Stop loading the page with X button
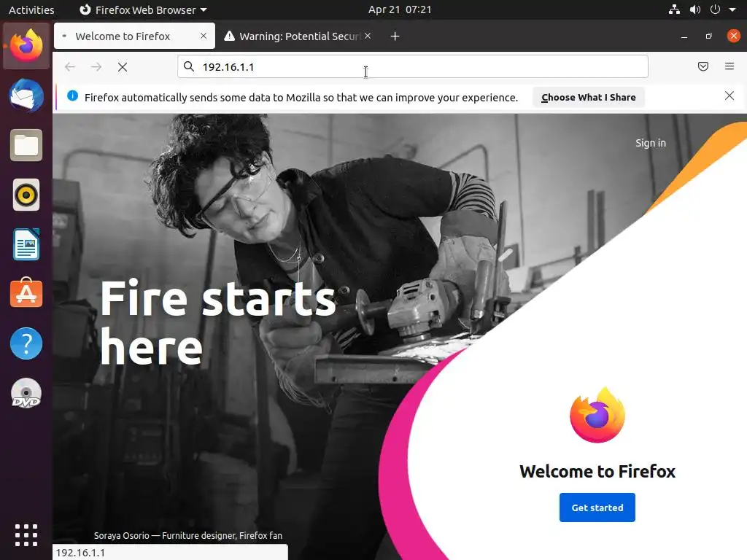The image size is (747, 560). pyautogui.click(x=123, y=67)
